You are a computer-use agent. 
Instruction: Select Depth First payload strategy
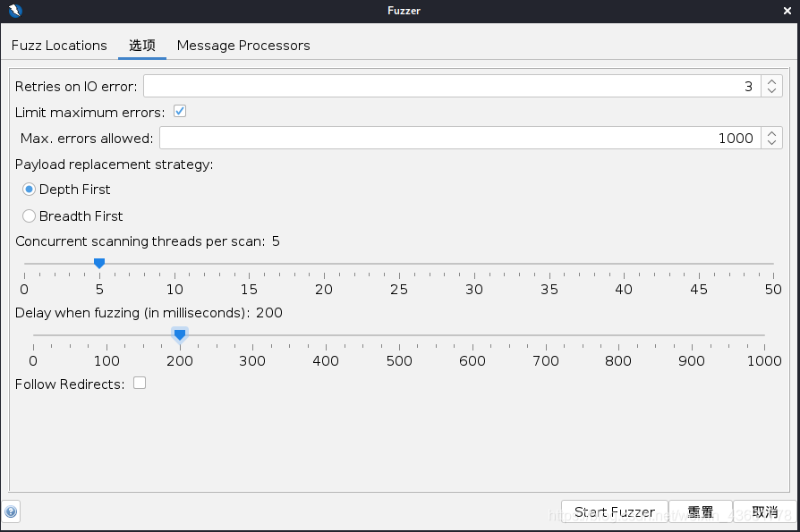(x=29, y=190)
